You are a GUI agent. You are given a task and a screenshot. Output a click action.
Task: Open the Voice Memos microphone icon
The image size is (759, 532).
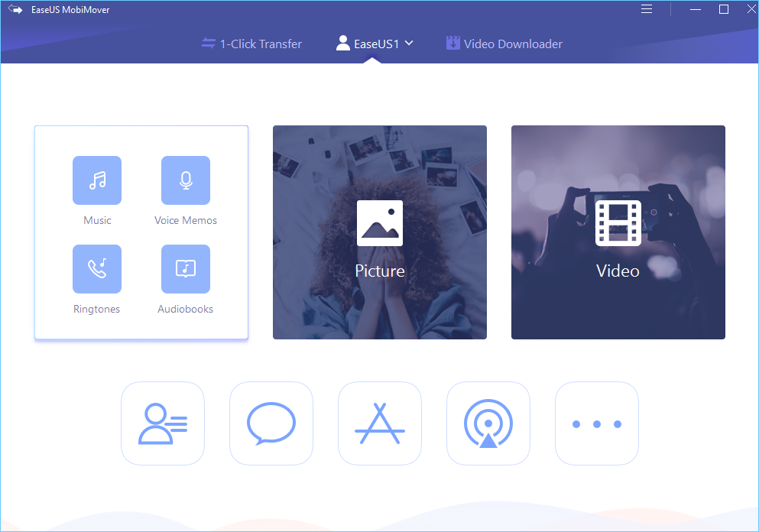pos(186,180)
